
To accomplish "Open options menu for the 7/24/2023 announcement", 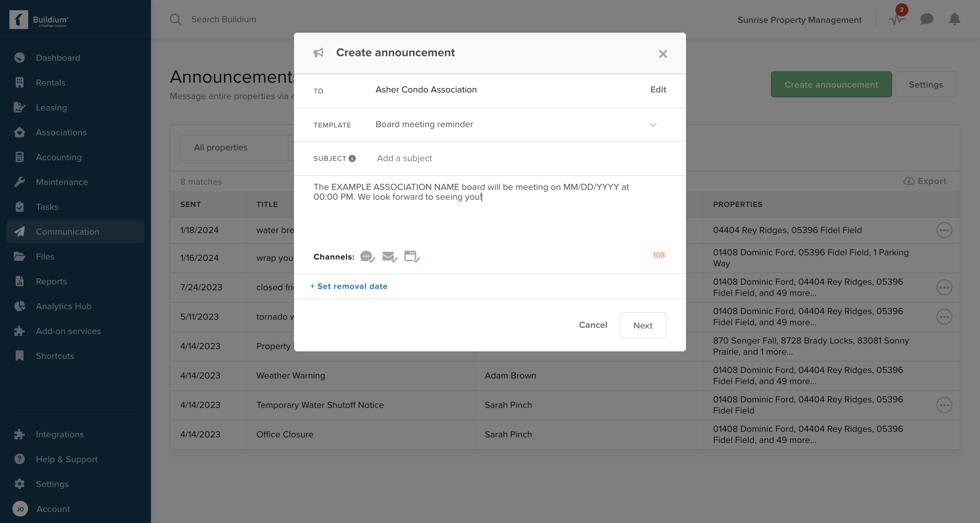I will [944, 287].
